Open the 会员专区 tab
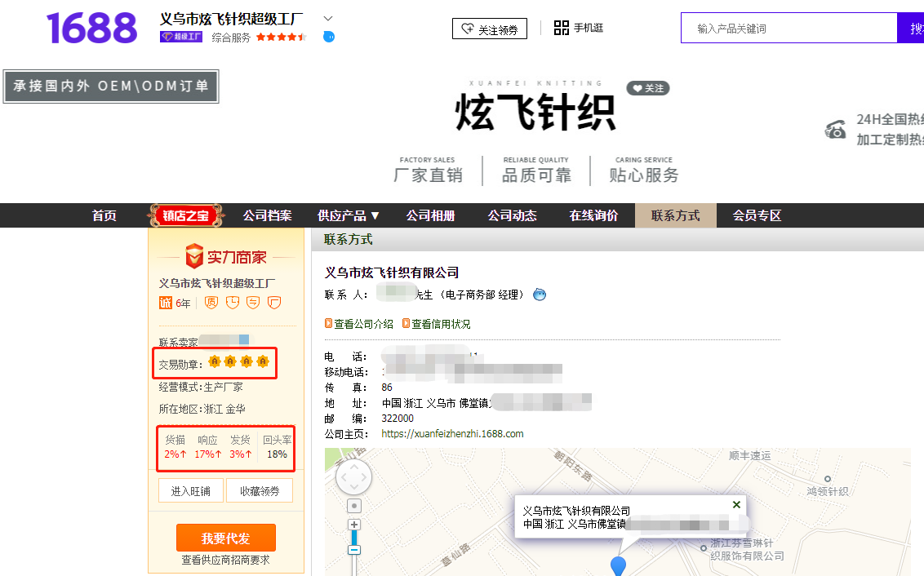This screenshot has width=924, height=576. click(x=757, y=215)
